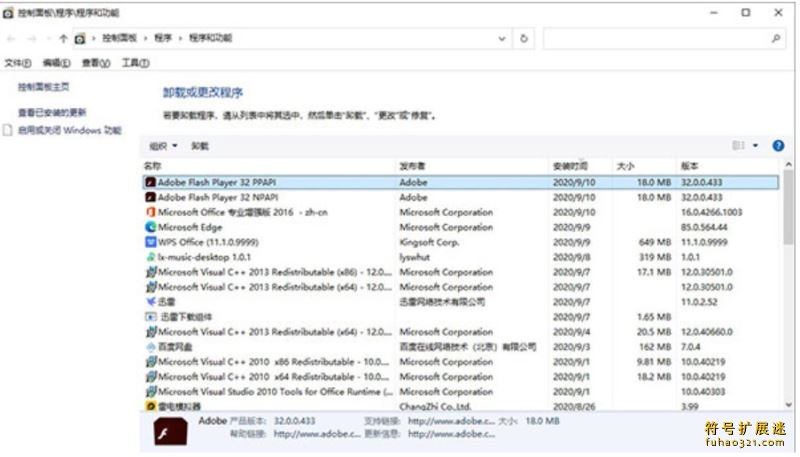This screenshot has height=457, width=800.
Task: Select Adobe Flash Player 32 NPAPI name
Action: [x=218, y=197]
